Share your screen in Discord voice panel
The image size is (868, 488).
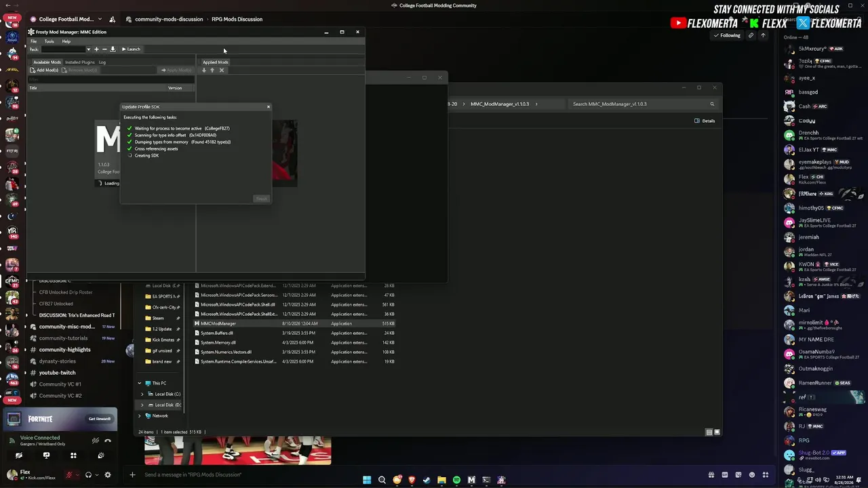(x=46, y=455)
